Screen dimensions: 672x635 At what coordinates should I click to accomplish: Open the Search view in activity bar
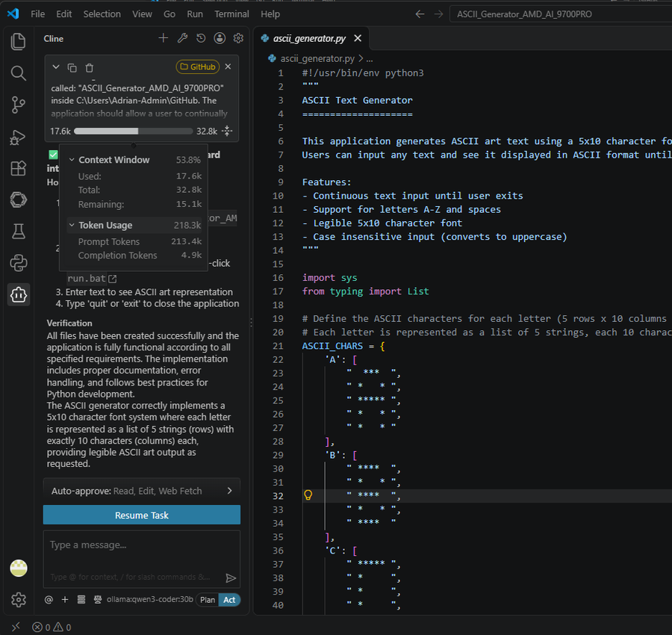coord(18,73)
